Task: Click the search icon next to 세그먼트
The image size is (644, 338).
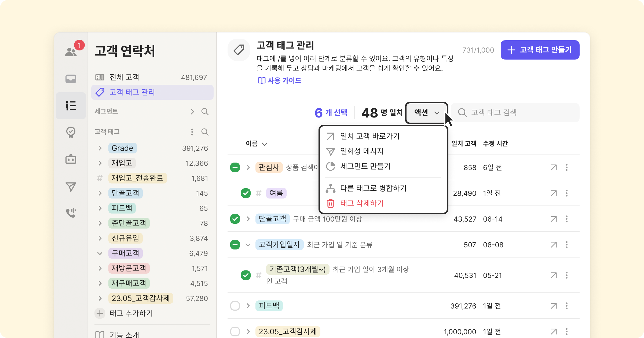Action: (205, 112)
